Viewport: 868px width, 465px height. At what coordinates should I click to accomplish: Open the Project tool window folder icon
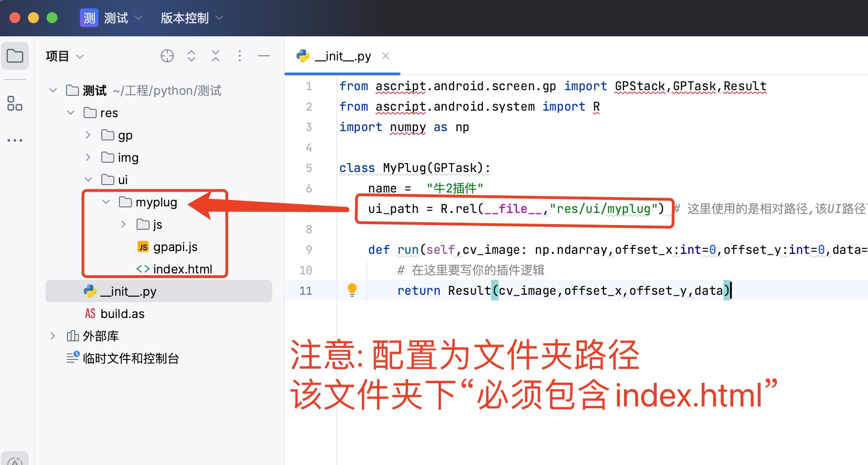[x=15, y=56]
